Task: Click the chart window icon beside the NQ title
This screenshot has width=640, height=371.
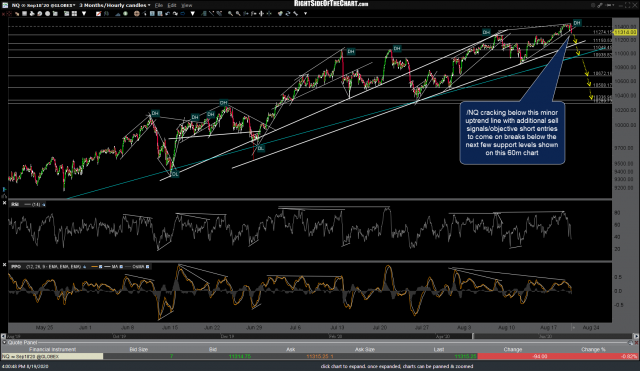Action: point(5,5)
